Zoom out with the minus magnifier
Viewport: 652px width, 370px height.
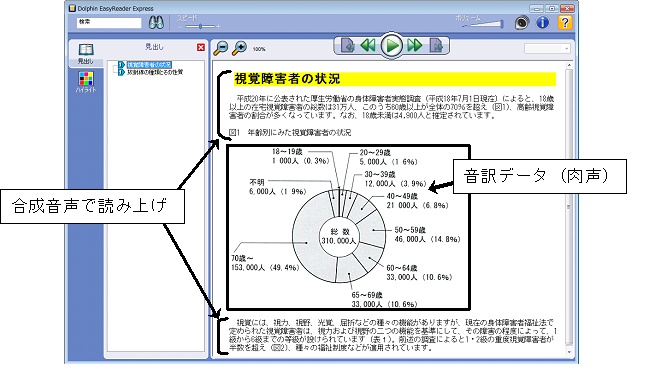pos(221,48)
